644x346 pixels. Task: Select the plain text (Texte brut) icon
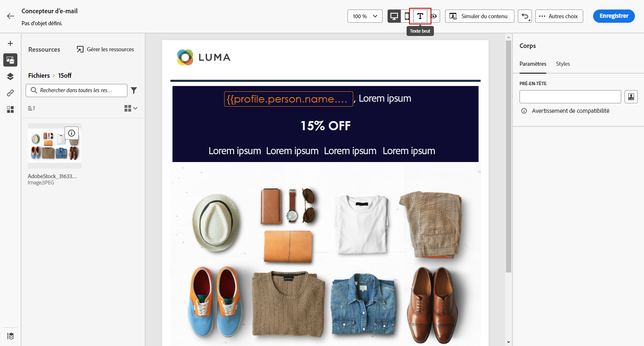tap(420, 16)
